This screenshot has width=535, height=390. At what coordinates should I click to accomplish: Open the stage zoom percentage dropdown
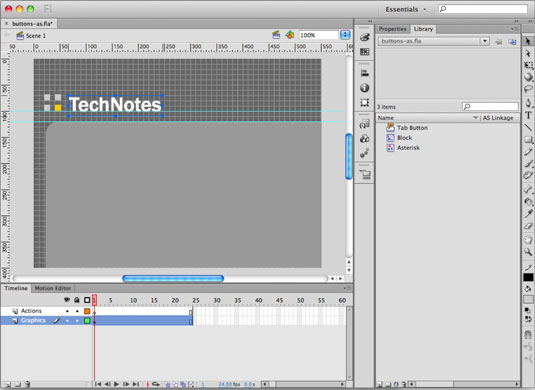[x=345, y=35]
